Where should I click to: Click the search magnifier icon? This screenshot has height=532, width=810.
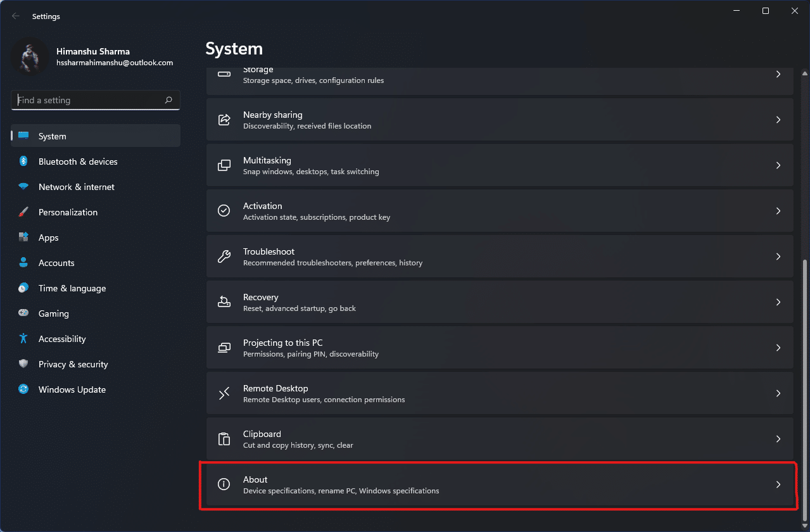click(168, 100)
